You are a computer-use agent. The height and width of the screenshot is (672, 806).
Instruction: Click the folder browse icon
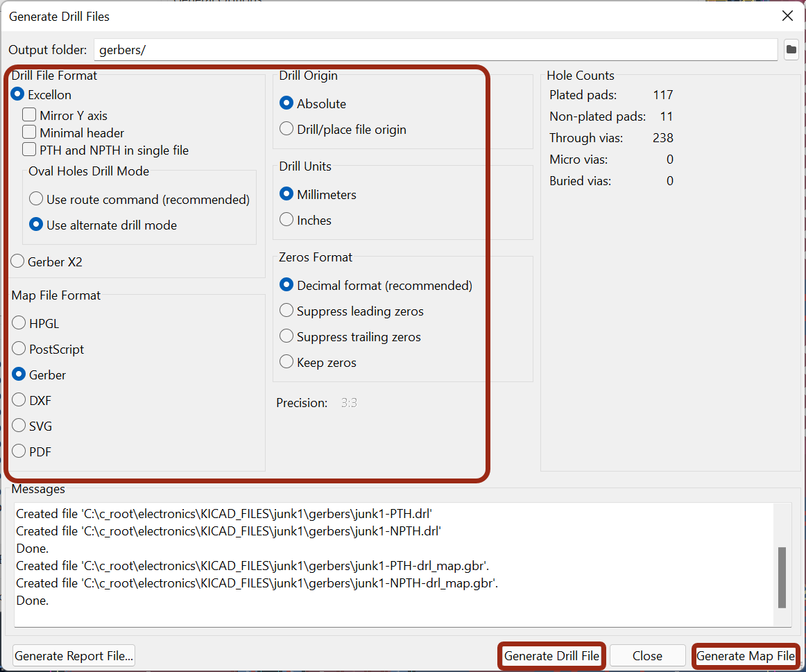tap(791, 50)
